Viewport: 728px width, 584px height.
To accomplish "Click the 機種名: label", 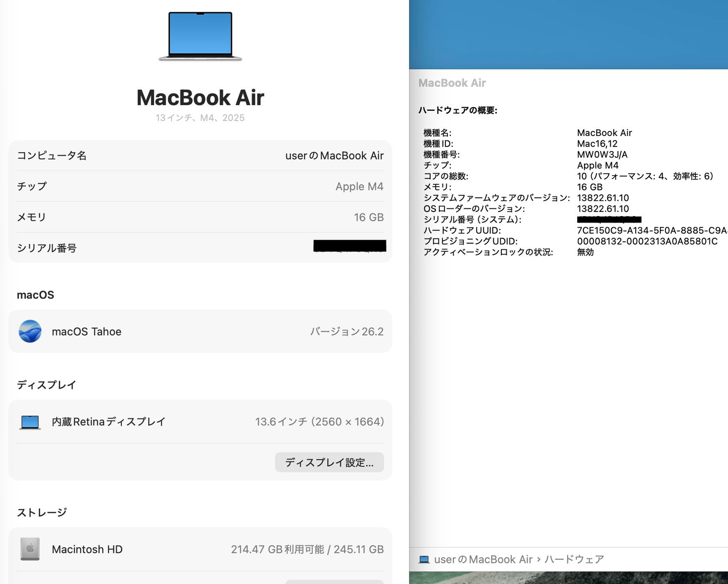I will tap(437, 133).
